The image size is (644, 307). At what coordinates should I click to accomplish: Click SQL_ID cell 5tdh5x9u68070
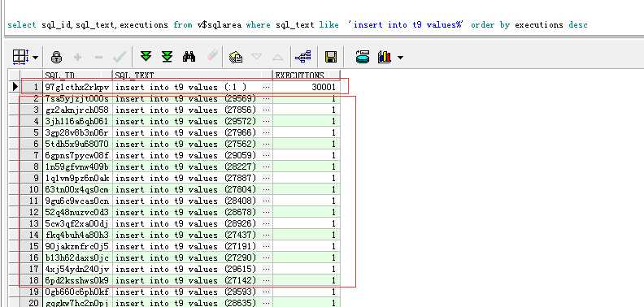pos(77,144)
